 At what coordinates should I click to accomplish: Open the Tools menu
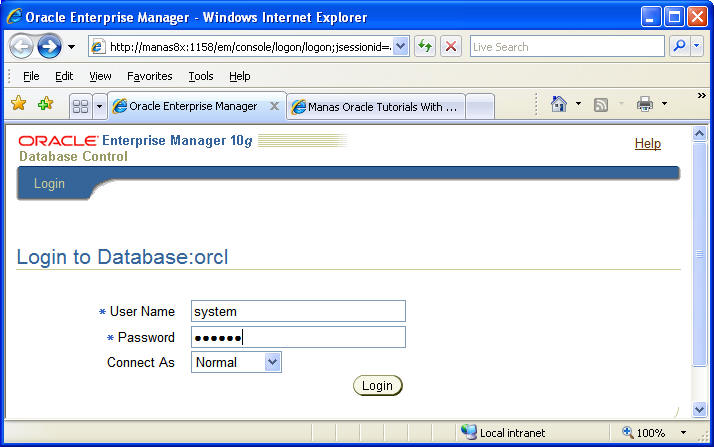[201, 76]
